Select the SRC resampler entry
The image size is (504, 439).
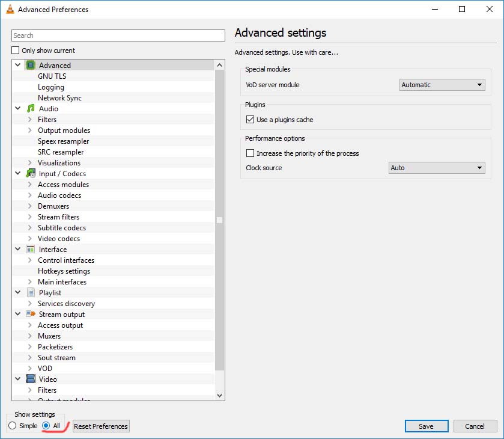(x=61, y=152)
